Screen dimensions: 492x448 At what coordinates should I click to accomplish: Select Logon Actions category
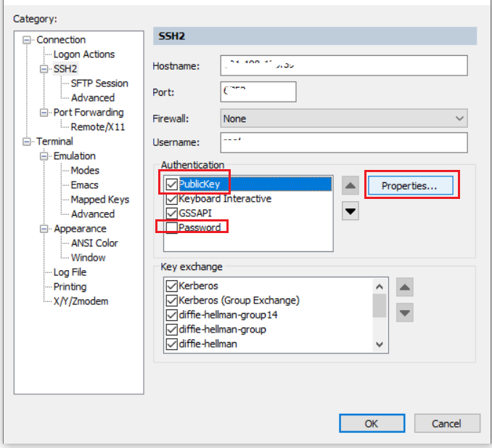click(84, 54)
